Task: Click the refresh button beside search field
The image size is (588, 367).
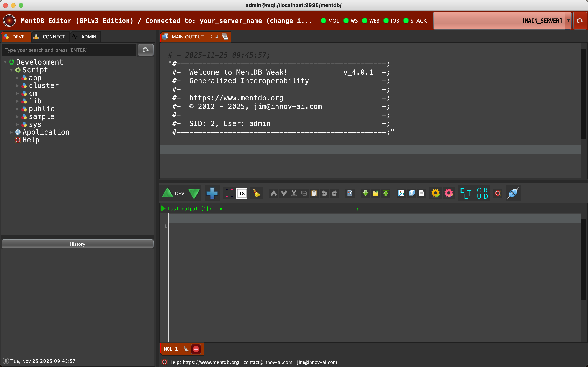Action: (x=146, y=50)
